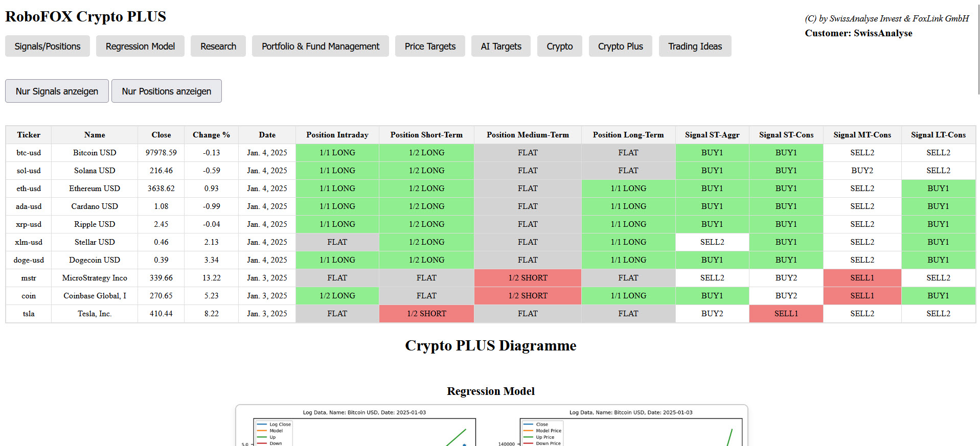The height and width of the screenshot is (446, 980).
Task: Select the Crypto Plus tab
Action: 621,46
